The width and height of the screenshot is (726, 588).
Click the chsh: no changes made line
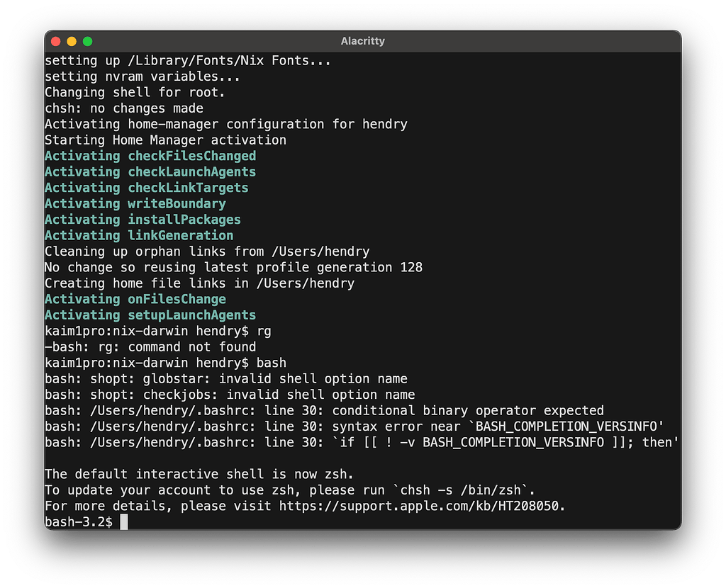(124, 108)
